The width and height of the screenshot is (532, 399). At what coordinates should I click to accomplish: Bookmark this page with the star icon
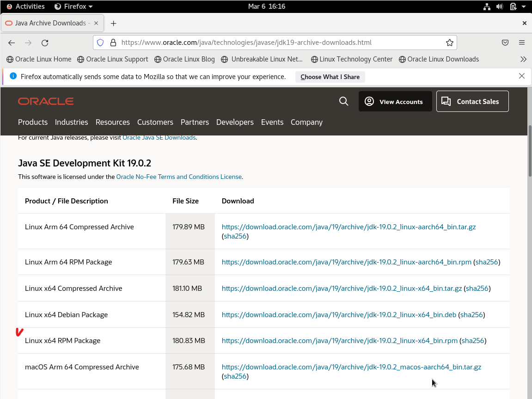(450, 43)
